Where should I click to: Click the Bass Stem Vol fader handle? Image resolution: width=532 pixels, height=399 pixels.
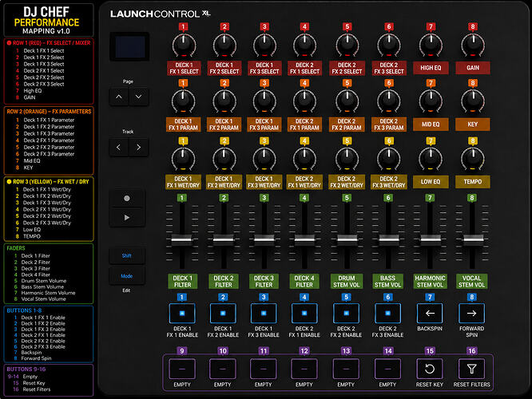click(389, 239)
